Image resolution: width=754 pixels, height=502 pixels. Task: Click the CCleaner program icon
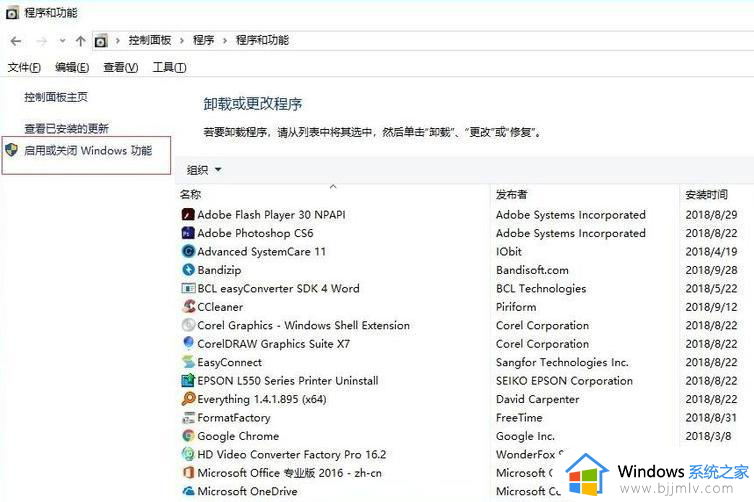(188, 306)
